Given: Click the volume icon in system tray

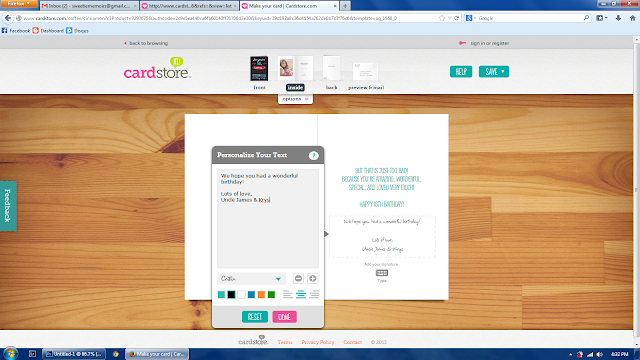Looking at the screenshot, I should (x=599, y=354).
